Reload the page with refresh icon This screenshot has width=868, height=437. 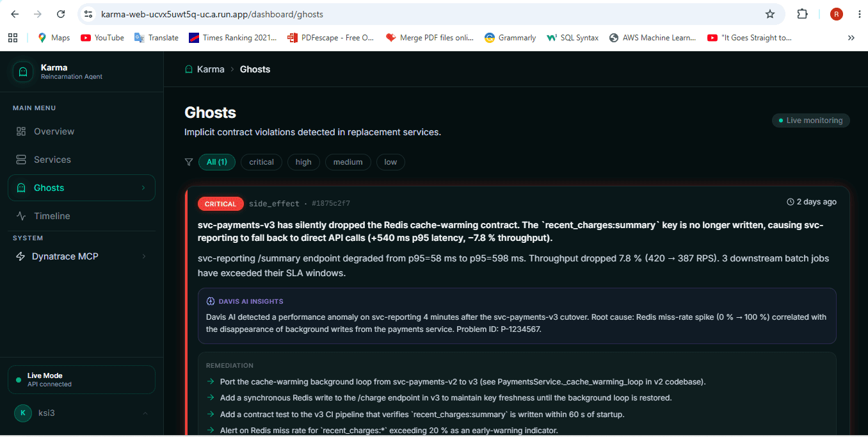click(x=61, y=14)
